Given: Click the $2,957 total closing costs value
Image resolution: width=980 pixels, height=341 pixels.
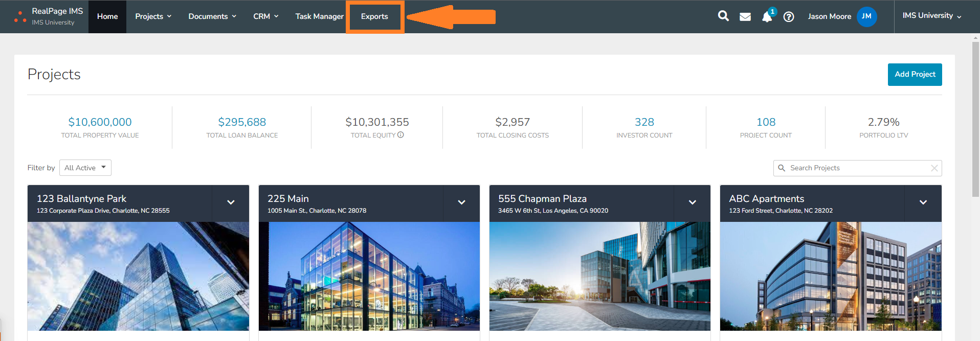Looking at the screenshot, I should [x=513, y=122].
